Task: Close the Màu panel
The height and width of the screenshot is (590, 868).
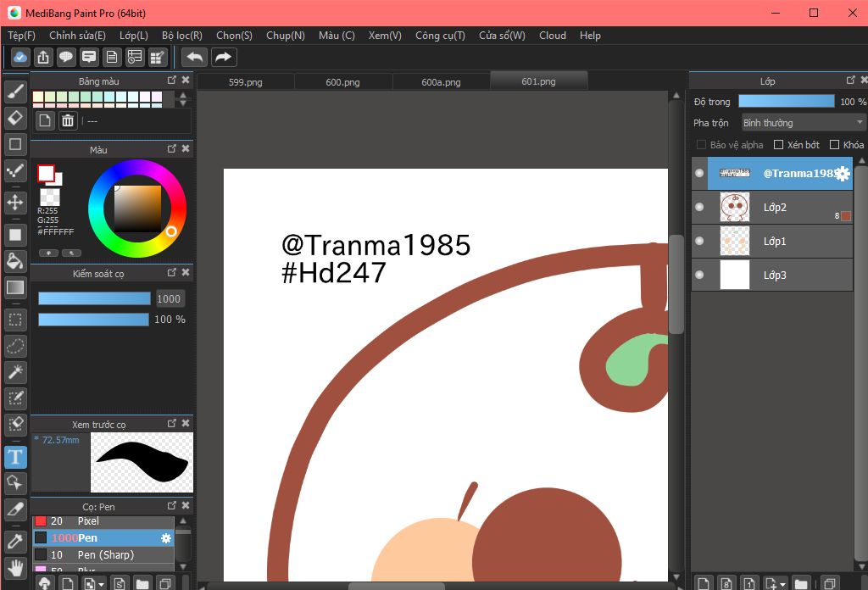Action: pyautogui.click(x=186, y=149)
